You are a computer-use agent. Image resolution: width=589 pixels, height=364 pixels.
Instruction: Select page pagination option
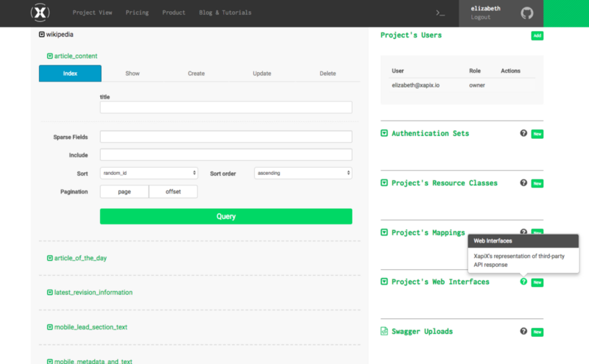point(124,191)
